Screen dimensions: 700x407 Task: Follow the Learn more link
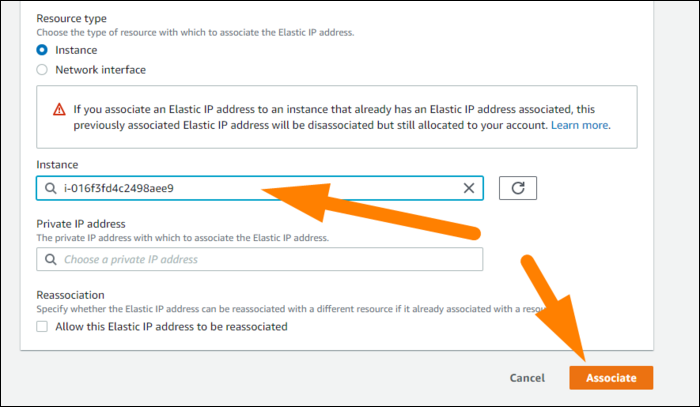(x=579, y=126)
